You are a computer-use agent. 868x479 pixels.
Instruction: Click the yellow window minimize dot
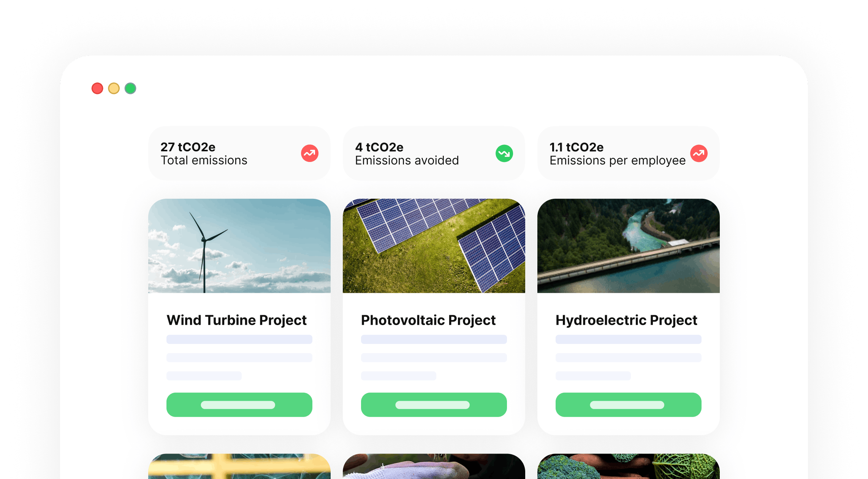(x=114, y=88)
